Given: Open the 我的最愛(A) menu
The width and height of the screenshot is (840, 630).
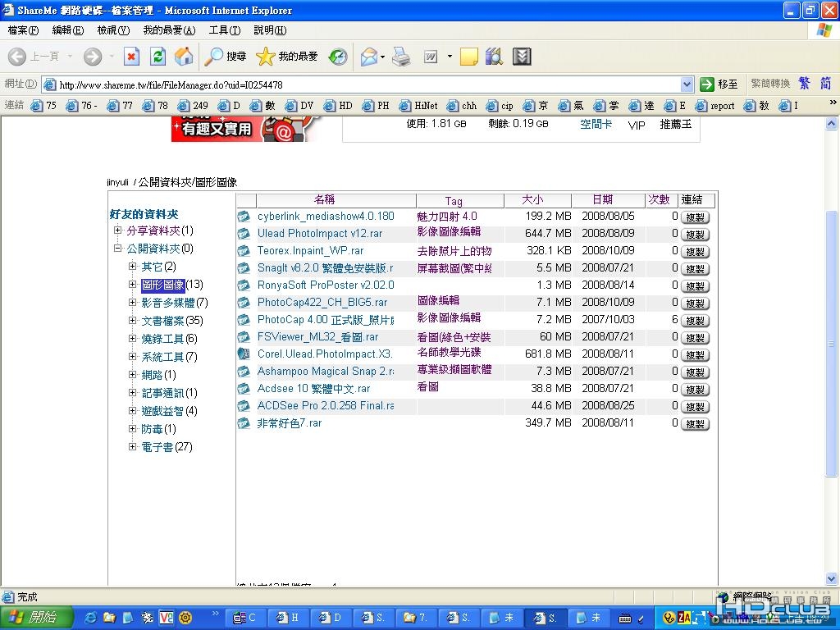Looking at the screenshot, I should [169, 30].
